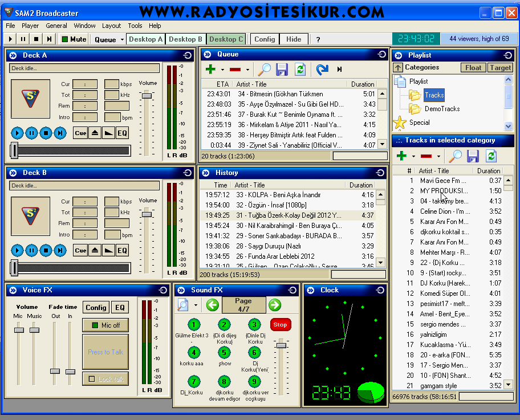Click the Categories up-arrow icon in Playlist

tap(398, 68)
